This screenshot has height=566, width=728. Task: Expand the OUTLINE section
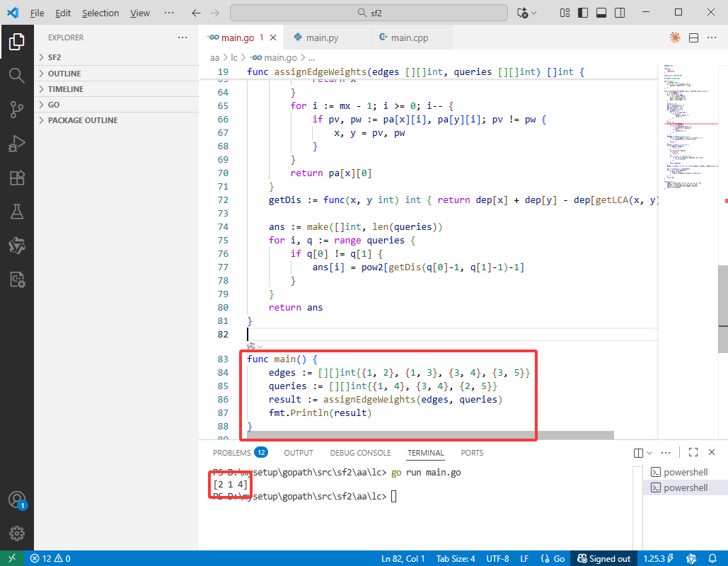116,74
